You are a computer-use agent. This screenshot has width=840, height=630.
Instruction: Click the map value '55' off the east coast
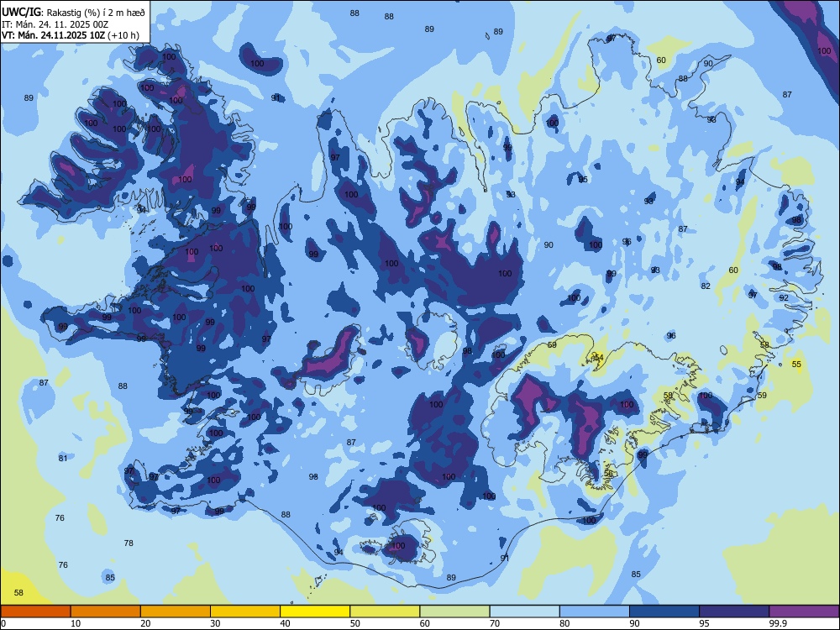(x=796, y=365)
